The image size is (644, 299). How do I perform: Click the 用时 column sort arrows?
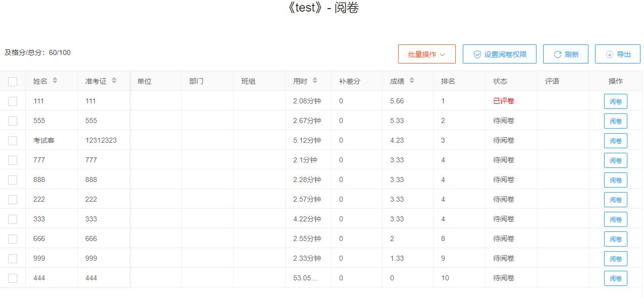pos(315,81)
